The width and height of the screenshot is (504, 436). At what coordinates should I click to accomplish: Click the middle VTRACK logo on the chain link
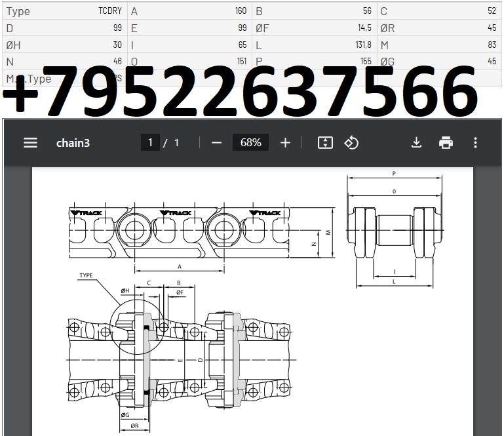pos(174,212)
